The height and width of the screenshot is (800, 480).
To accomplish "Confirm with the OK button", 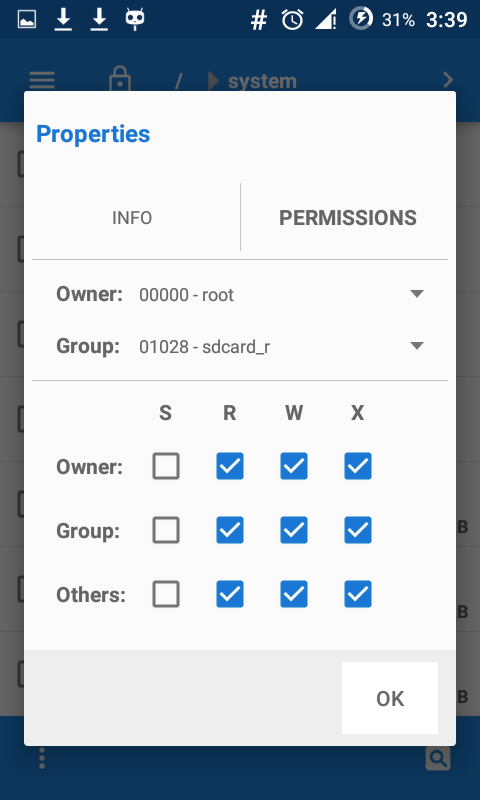I will 390,698.
